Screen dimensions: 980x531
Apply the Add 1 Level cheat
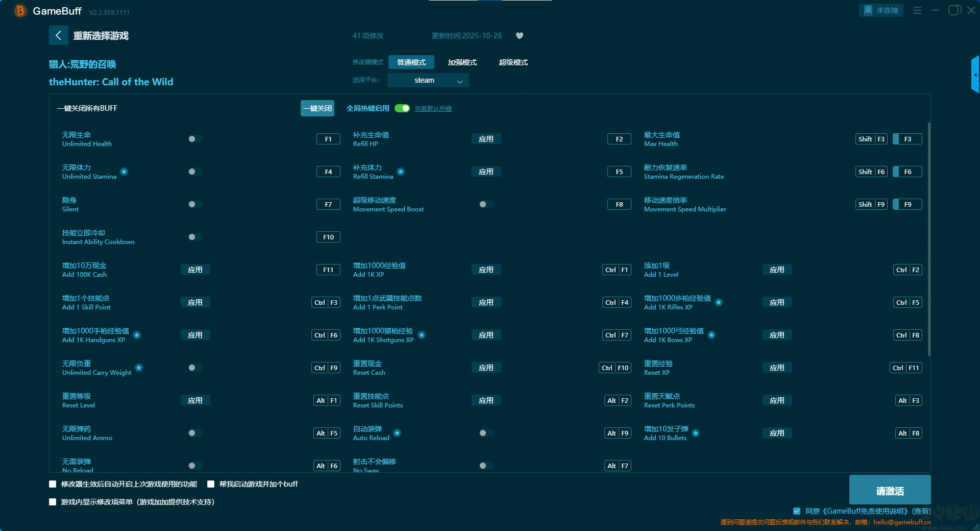(x=777, y=270)
